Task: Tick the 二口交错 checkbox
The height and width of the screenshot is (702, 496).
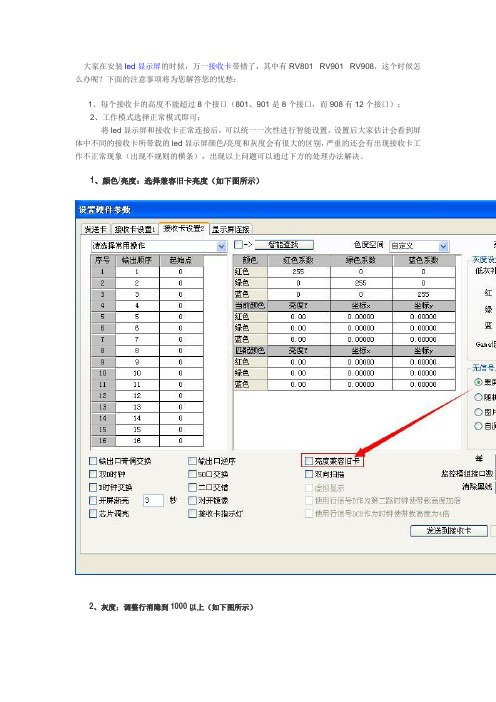Action: click(x=192, y=487)
